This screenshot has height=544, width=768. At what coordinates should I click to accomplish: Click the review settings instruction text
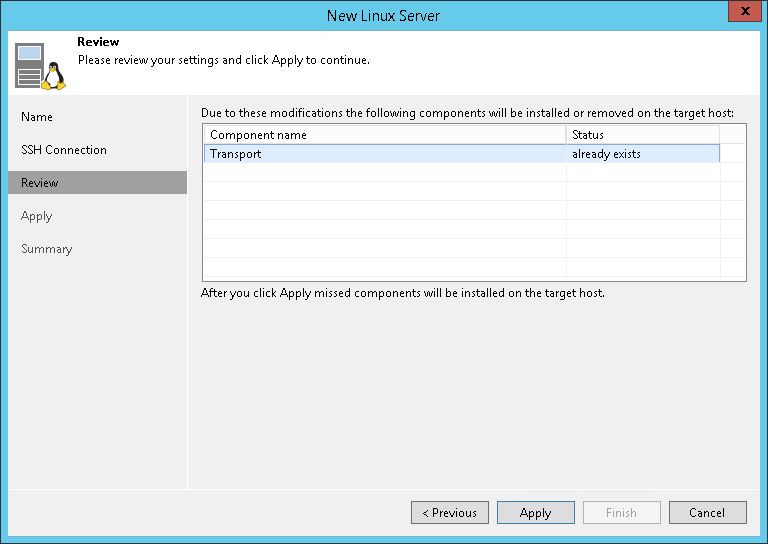[x=224, y=60]
